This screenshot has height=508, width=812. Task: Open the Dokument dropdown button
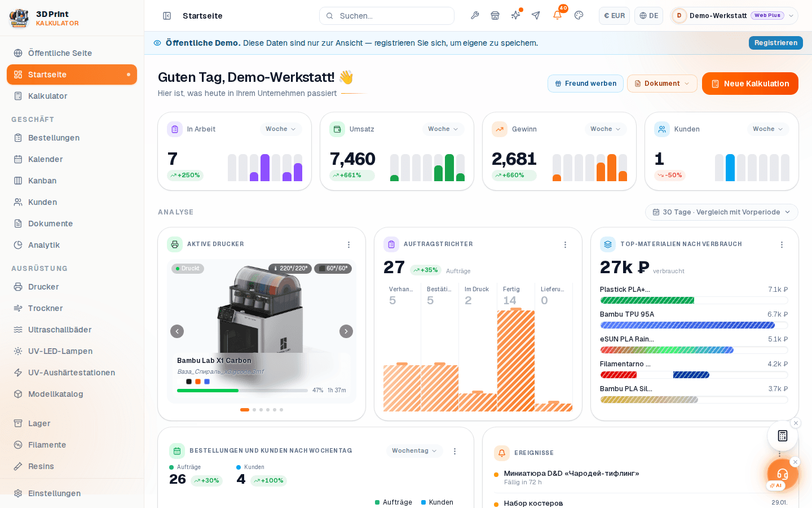[x=662, y=84]
